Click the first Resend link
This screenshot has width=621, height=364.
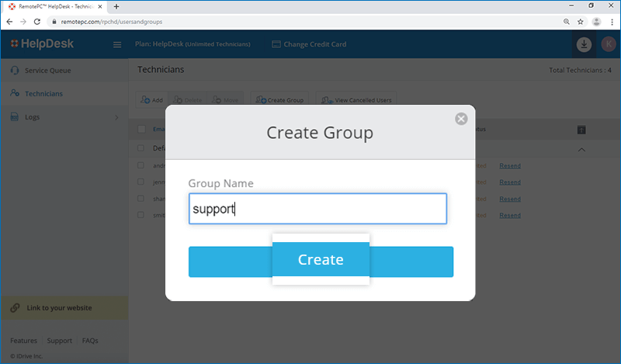[510, 165]
